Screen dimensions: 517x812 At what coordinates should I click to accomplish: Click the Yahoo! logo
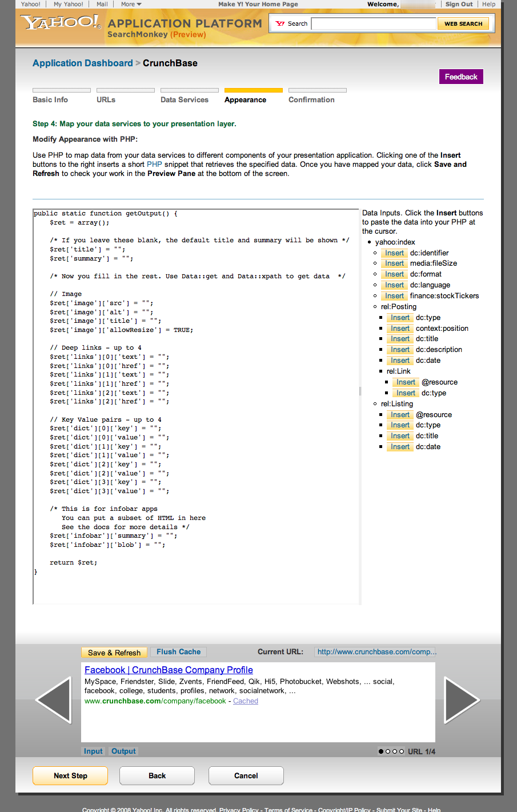61,23
